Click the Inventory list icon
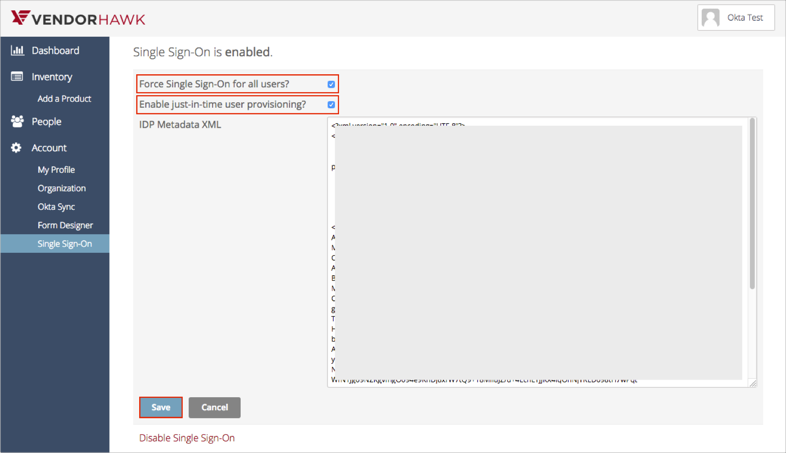 (17, 77)
